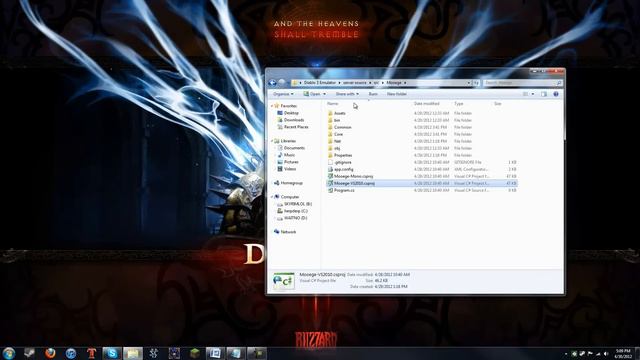Open the views dropdown arrow
640x360 pixels.
(x=533, y=94)
